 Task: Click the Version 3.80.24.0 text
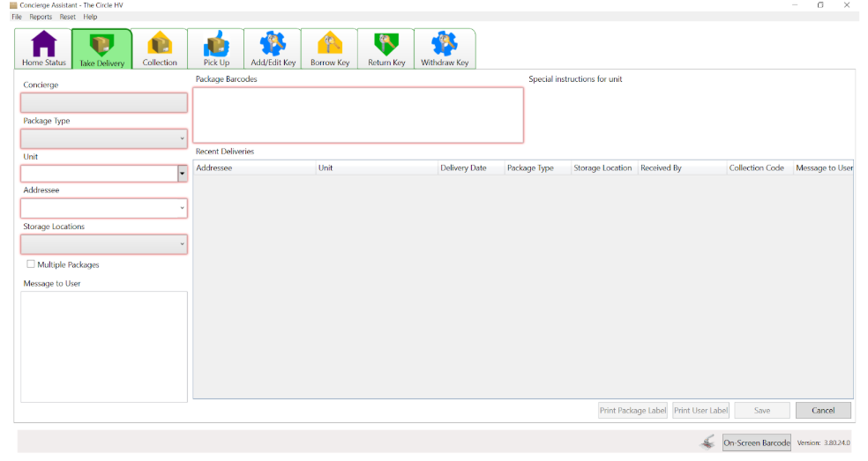point(823,442)
